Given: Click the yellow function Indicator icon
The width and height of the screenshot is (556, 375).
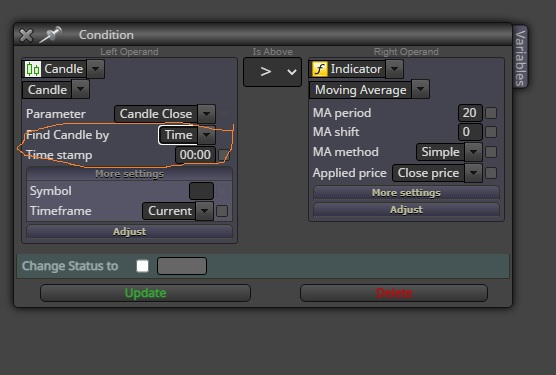Looking at the screenshot, I should 319,69.
